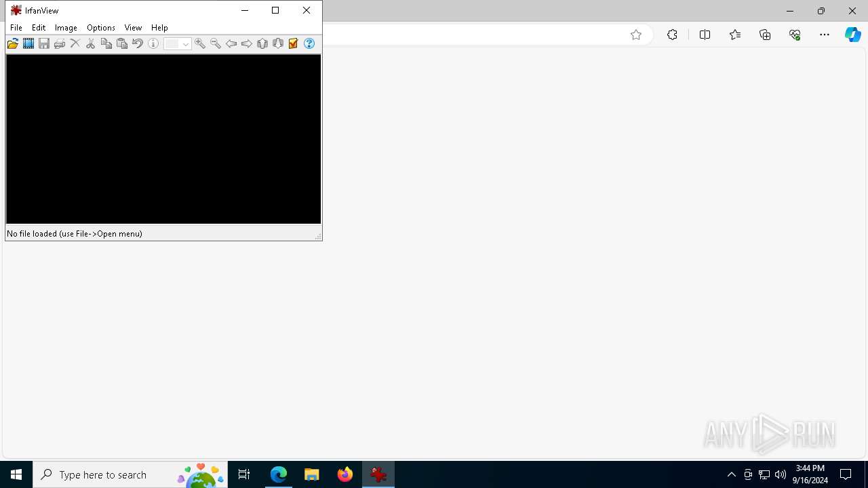Open the Options menu
The width and height of the screenshot is (868, 488).
click(x=101, y=28)
